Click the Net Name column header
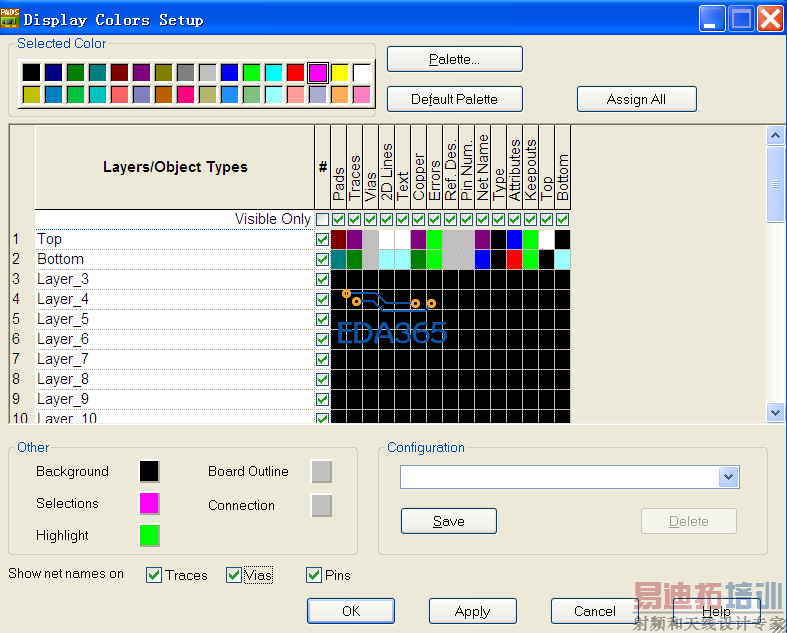Image resolution: width=787 pixels, height=633 pixels. 482,167
